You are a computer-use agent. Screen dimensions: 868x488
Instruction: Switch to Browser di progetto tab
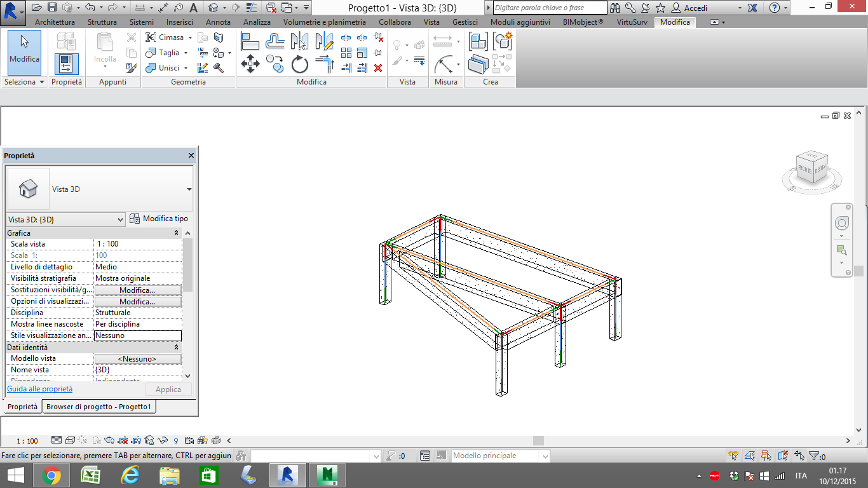(x=98, y=407)
